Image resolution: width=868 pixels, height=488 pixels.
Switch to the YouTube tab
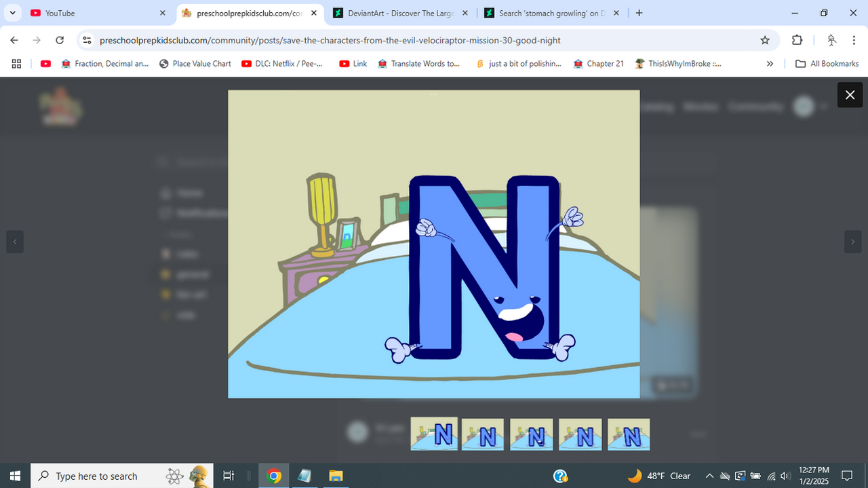98,13
